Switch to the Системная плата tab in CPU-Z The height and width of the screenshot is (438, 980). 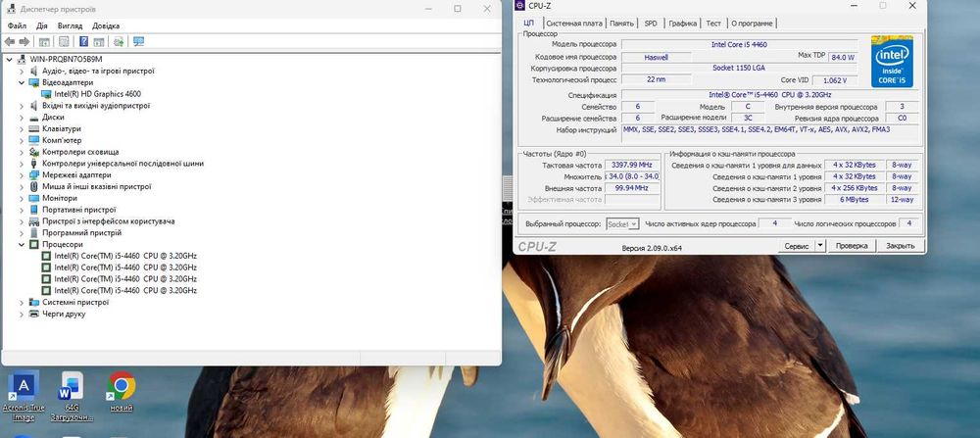click(573, 24)
